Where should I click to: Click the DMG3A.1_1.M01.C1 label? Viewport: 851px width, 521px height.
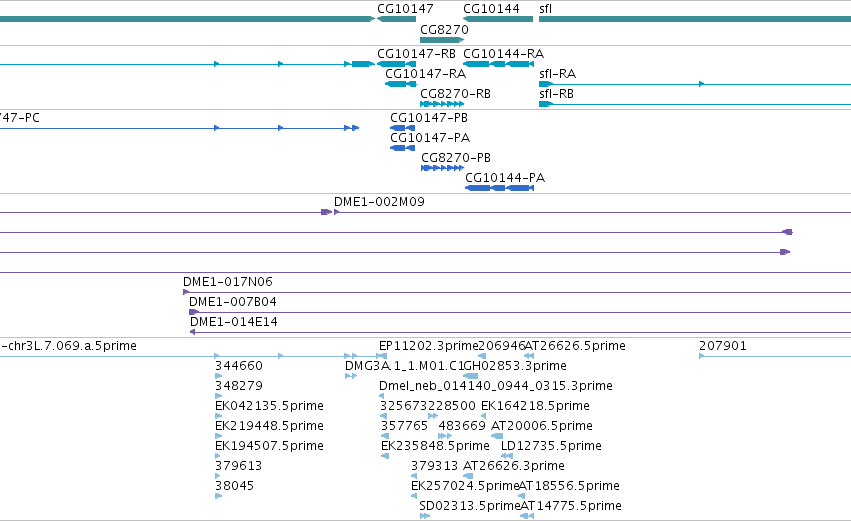pos(404,366)
